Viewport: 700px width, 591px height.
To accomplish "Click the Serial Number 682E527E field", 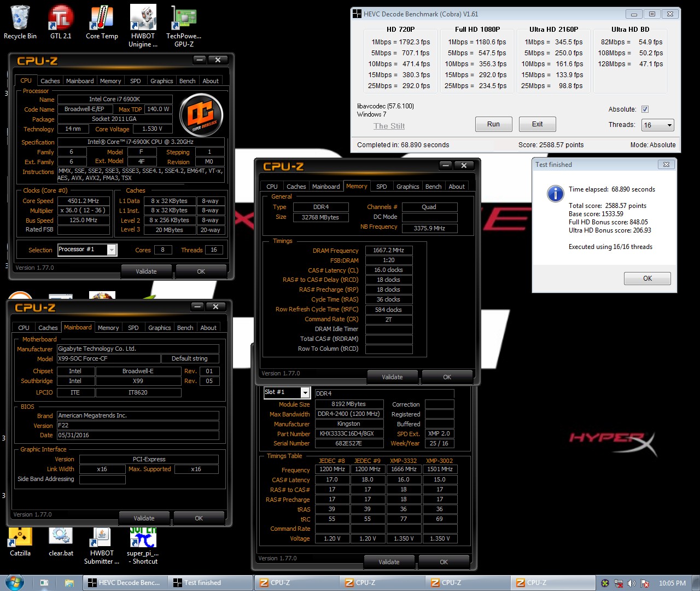I will click(348, 443).
